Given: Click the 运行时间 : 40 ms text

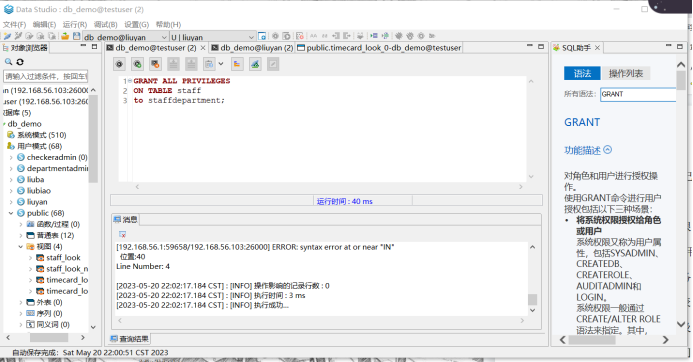Looking at the screenshot, I should pyautogui.click(x=344, y=202).
